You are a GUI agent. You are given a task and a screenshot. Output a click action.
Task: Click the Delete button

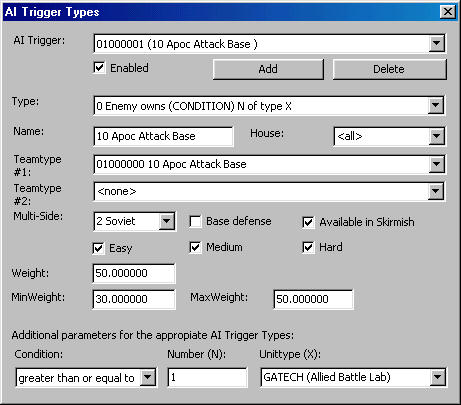389,69
